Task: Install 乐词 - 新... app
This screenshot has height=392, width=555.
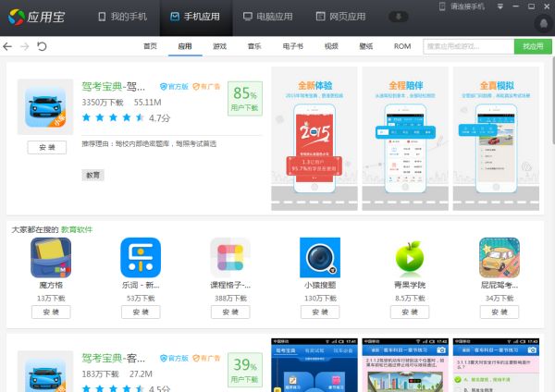Action: 141,312
